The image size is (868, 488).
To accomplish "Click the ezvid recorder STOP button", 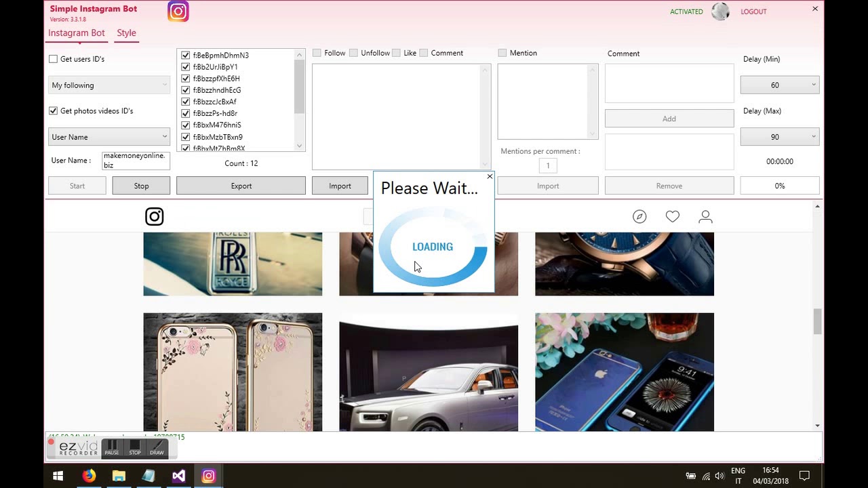I will pos(135,448).
